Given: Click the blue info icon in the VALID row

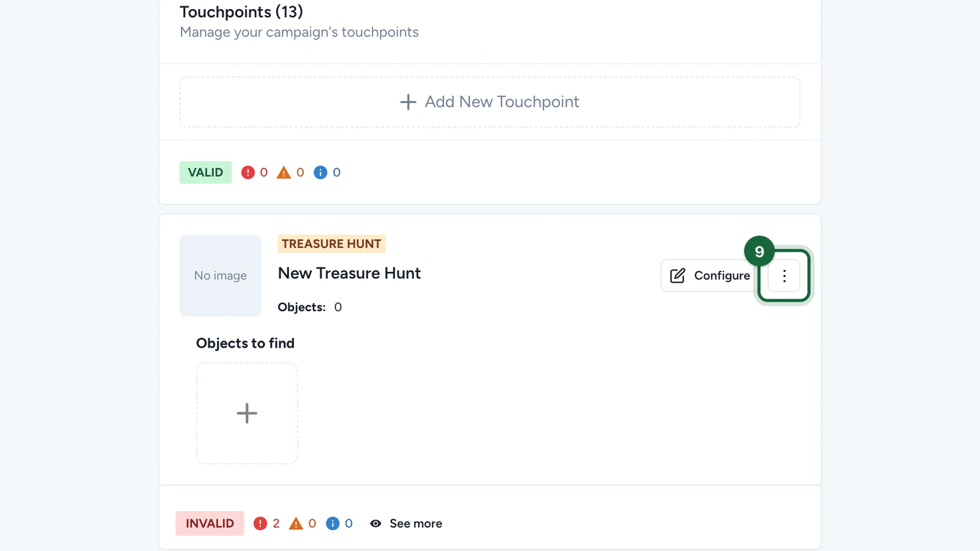Looking at the screenshot, I should [320, 173].
